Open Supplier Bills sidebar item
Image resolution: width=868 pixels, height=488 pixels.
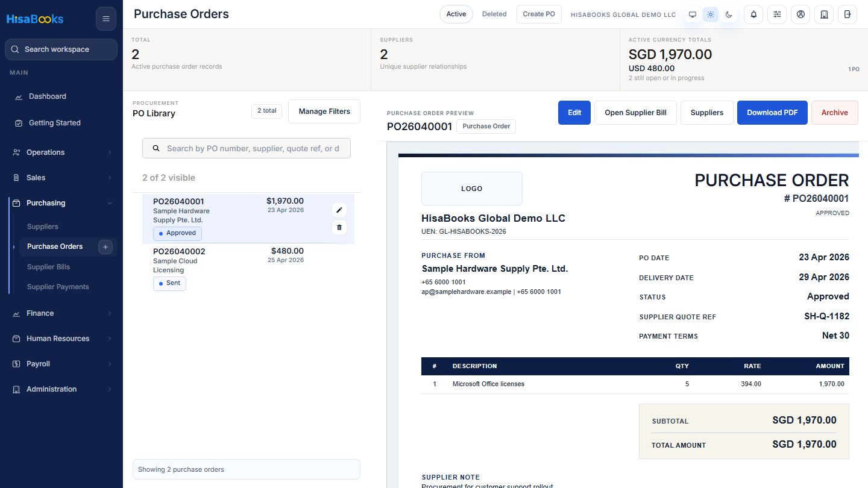pos(48,267)
